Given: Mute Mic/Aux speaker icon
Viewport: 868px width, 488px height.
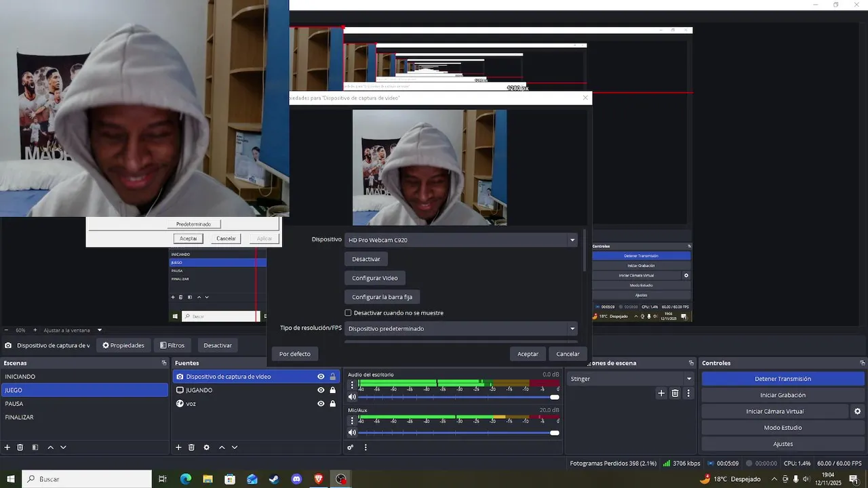Looking at the screenshot, I should (352, 432).
